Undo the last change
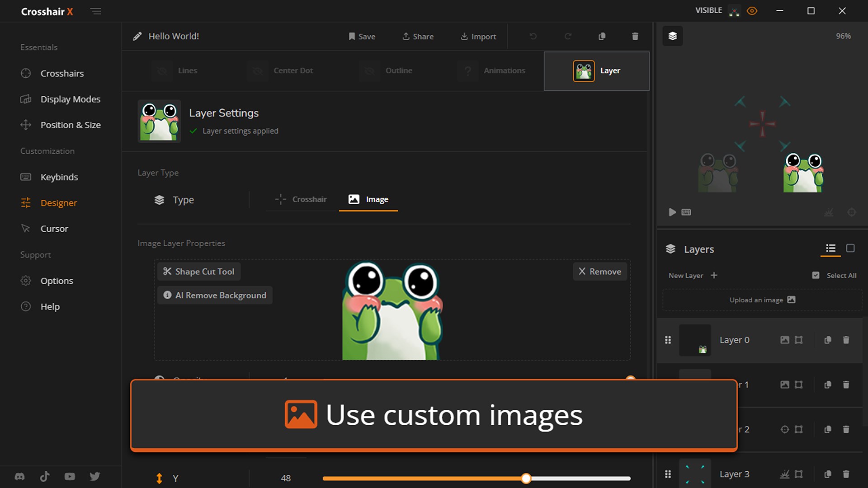The width and height of the screenshot is (868, 488). (533, 36)
